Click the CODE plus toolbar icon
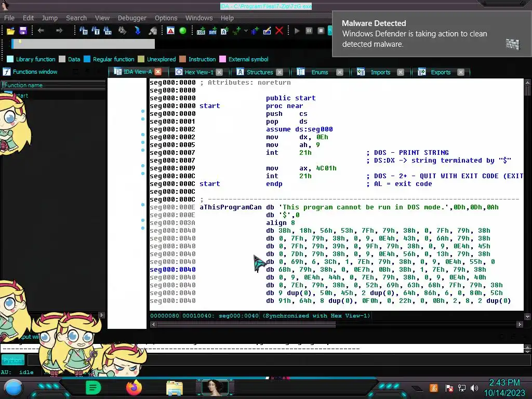Screen dimensions: 532x399 click(x=201, y=31)
